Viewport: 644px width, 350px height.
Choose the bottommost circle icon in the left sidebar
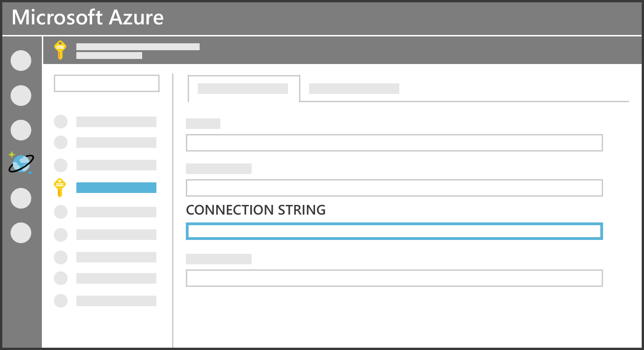click(x=21, y=233)
